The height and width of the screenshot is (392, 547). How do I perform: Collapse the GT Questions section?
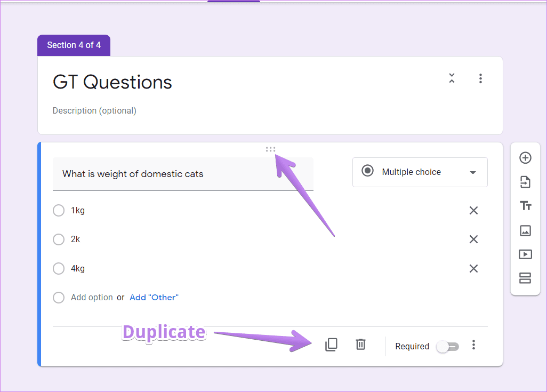[452, 78]
